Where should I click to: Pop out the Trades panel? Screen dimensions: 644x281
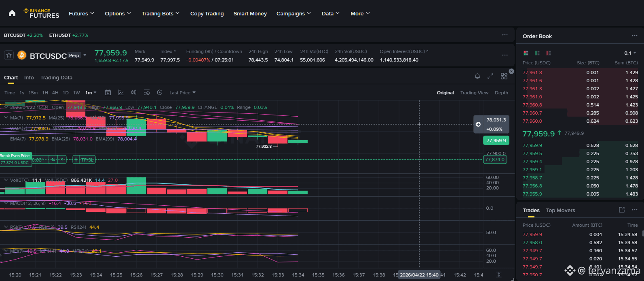(x=622, y=210)
